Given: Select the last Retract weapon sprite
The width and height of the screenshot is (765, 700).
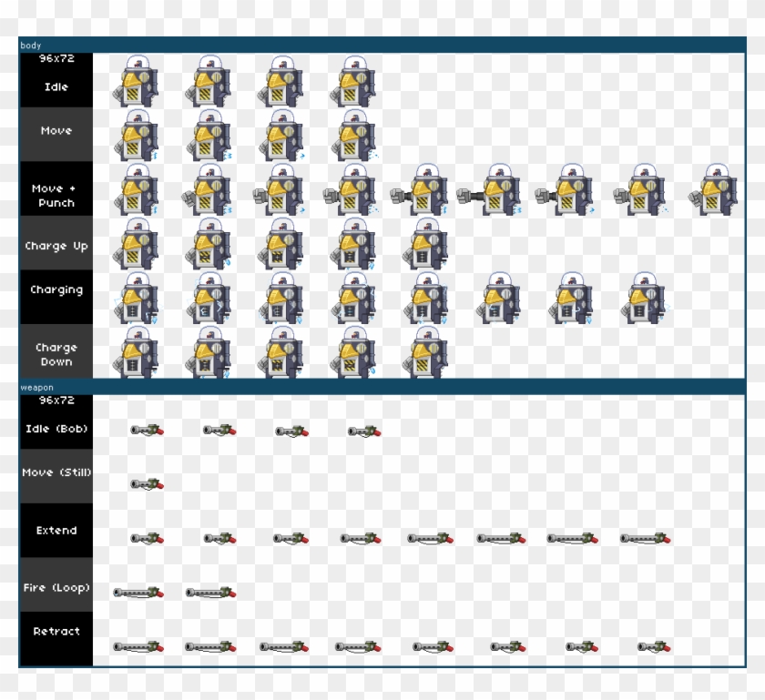Looking at the screenshot, I should pyautogui.click(x=655, y=646).
